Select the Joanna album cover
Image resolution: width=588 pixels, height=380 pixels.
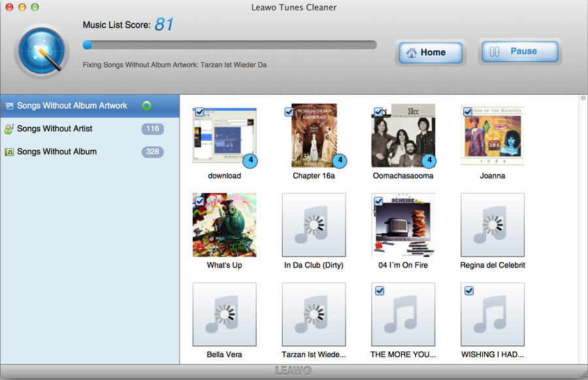click(x=493, y=135)
